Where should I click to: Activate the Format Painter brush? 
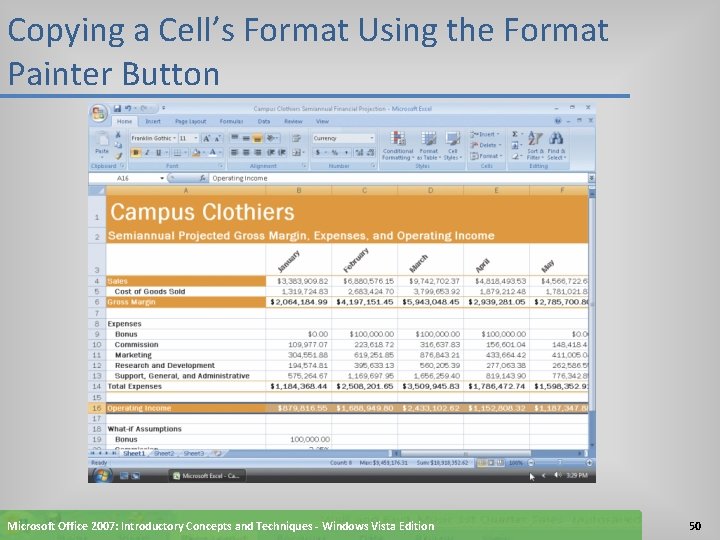[118, 156]
